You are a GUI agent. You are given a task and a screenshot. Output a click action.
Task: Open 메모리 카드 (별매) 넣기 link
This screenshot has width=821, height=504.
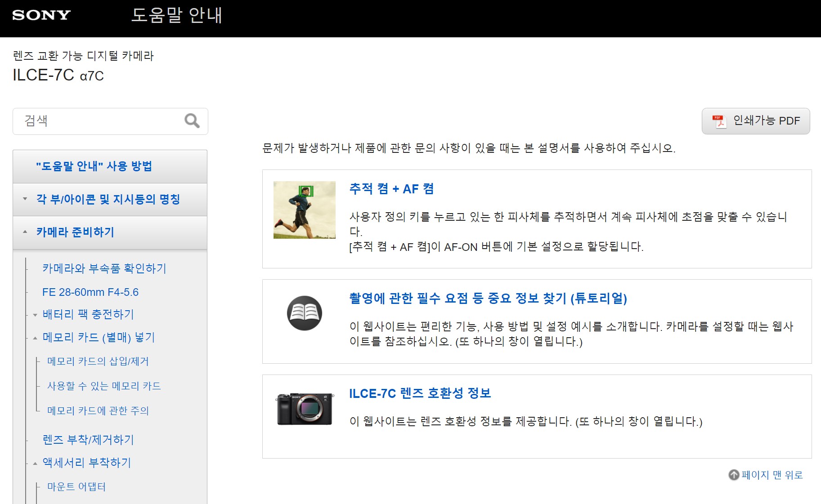click(x=99, y=337)
